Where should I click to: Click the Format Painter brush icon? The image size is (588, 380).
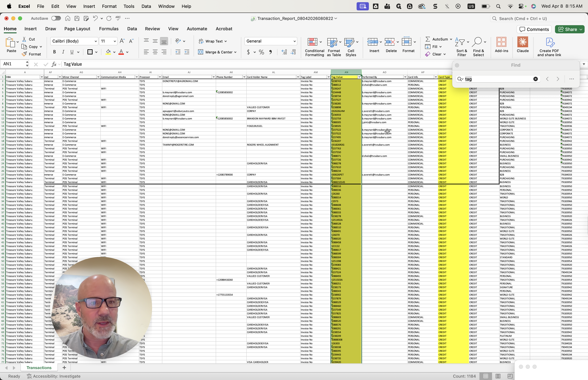point(24,54)
